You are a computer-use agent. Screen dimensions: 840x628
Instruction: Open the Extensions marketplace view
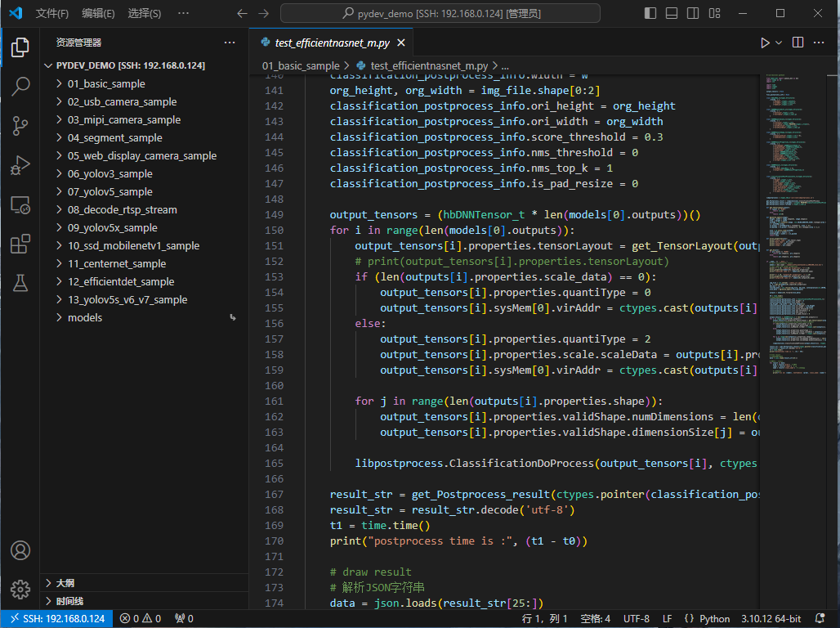(x=20, y=244)
